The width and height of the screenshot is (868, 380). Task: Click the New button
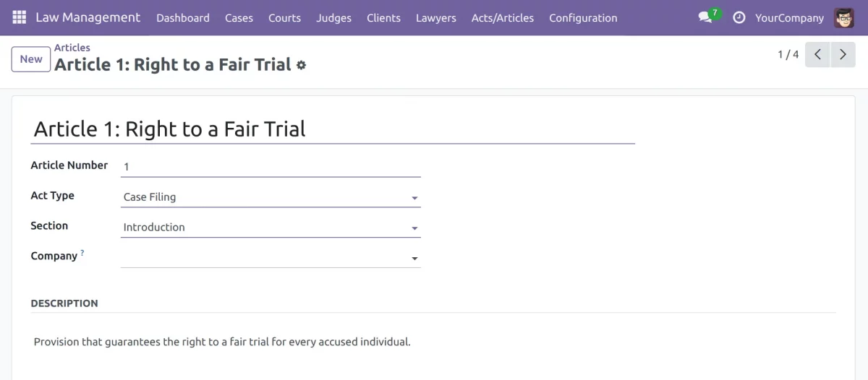[x=31, y=59]
